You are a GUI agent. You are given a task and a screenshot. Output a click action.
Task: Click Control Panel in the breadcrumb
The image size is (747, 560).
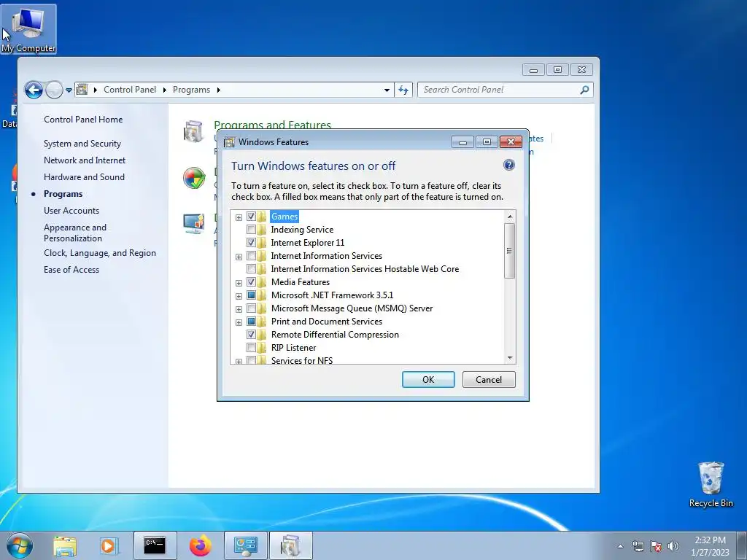coord(130,90)
